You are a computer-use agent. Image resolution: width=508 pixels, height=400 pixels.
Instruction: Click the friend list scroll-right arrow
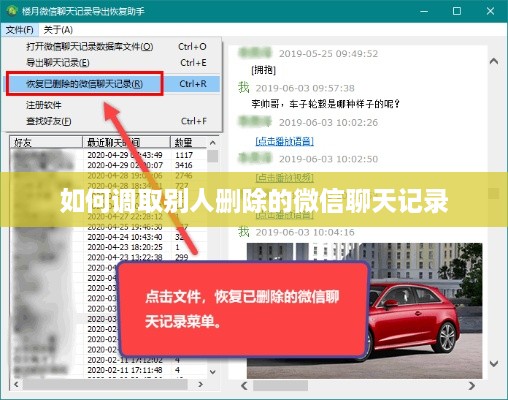pos(200,384)
